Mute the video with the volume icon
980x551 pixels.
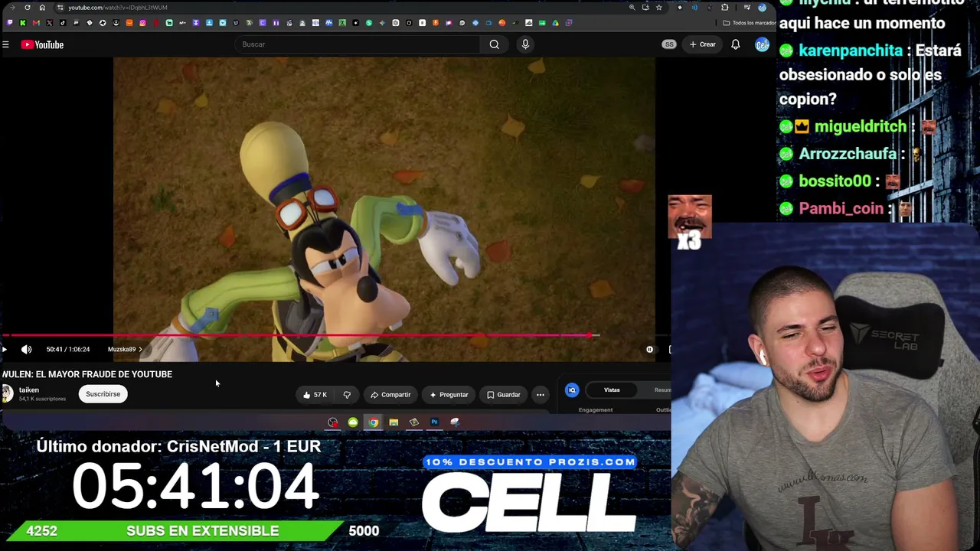coord(26,349)
